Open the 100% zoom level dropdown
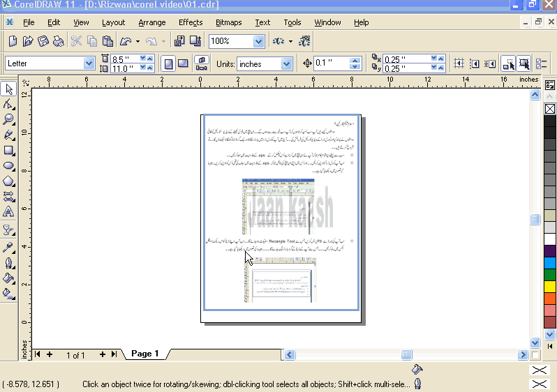557x392 pixels. click(x=258, y=41)
